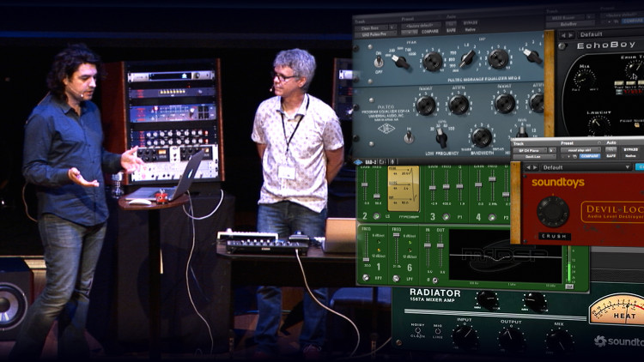Click the EQP-1A Bandwidth knob
Viewport: 644px width, 362px height.
point(482,137)
